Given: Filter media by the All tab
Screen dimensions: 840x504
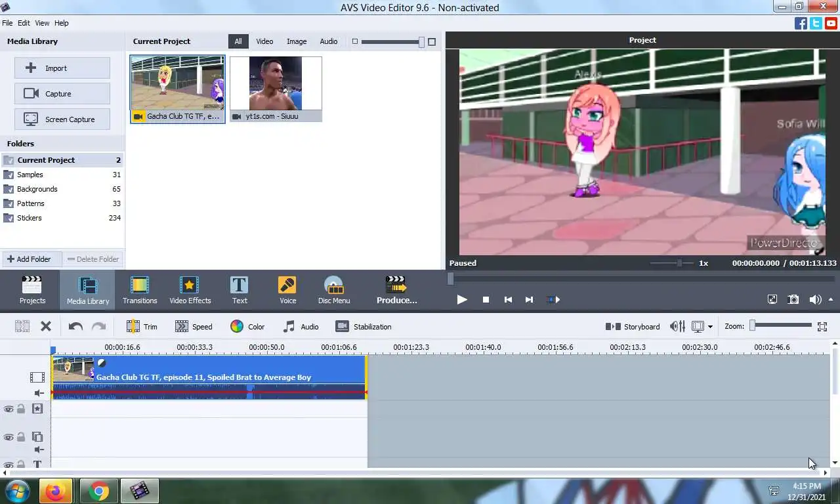Looking at the screenshot, I should 238,41.
